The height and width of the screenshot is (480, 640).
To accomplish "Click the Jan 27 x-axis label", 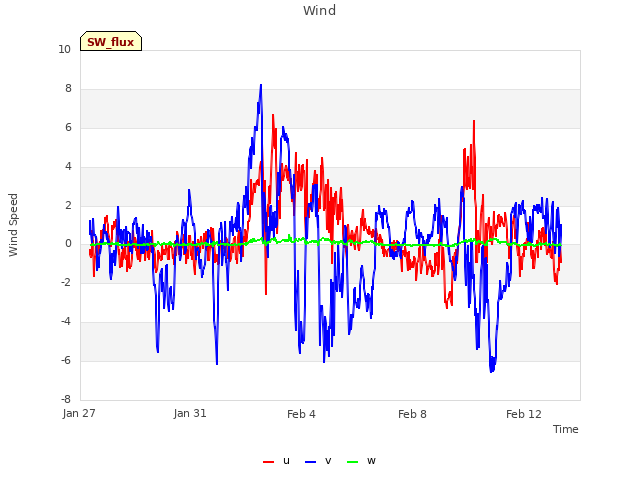I will pos(79,413).
